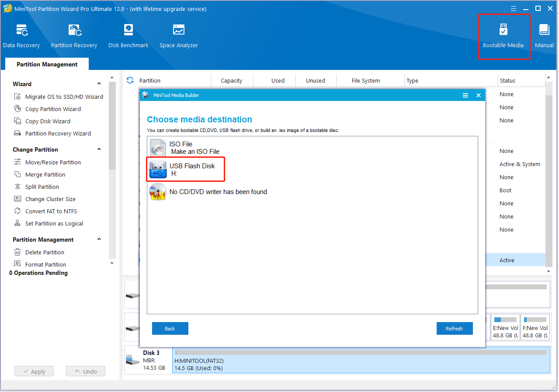Select F:New Vol partition block

[x=535, y=327]
